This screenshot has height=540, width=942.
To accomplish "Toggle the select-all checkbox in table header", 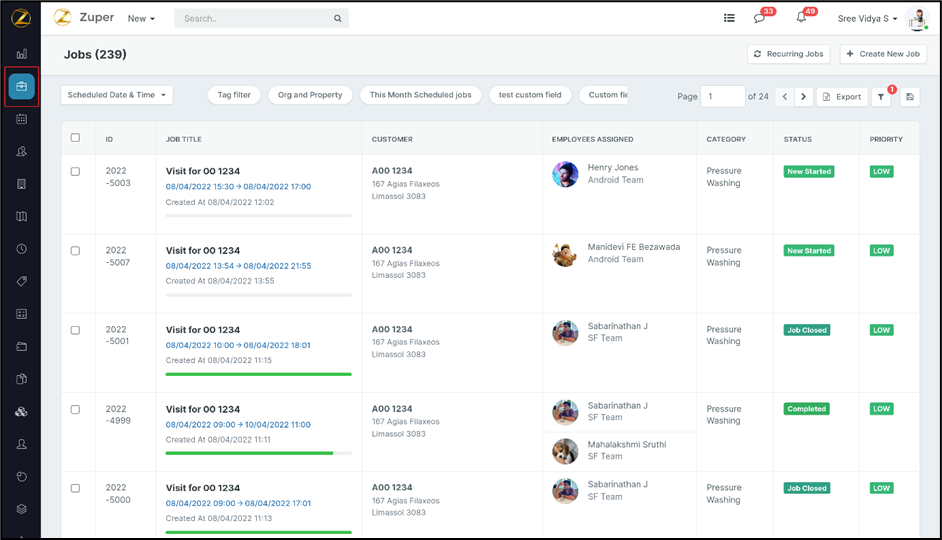I will [75, 138].
